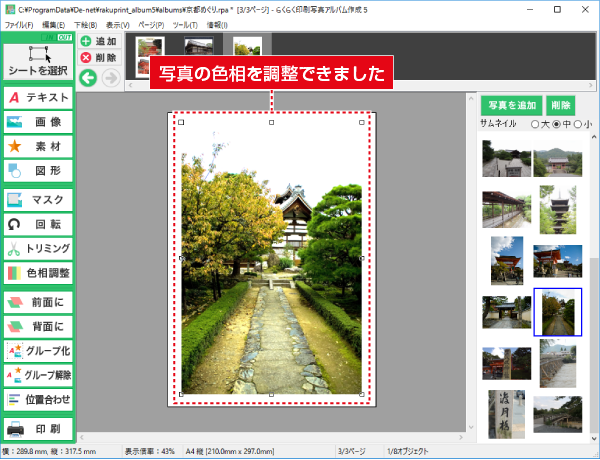The height and width of the screenshot is (460, 600).
Task: Select the river bridge photo thumbnail
Action: click(558, 364)
